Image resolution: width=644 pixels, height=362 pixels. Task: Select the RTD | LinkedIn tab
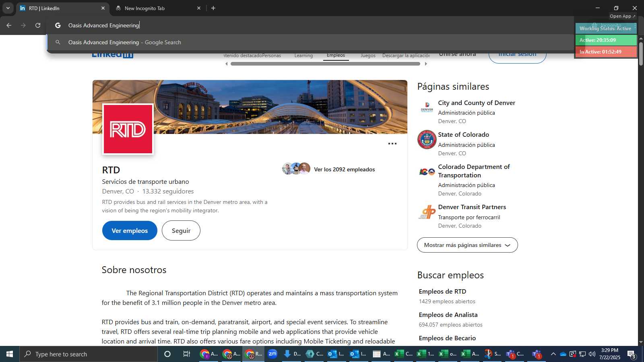point(62,8)
